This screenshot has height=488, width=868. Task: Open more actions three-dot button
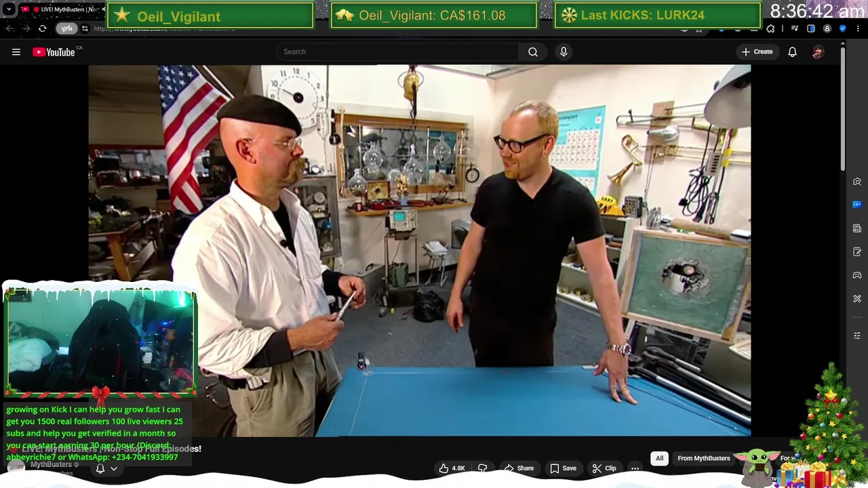[x=635, y=468]
